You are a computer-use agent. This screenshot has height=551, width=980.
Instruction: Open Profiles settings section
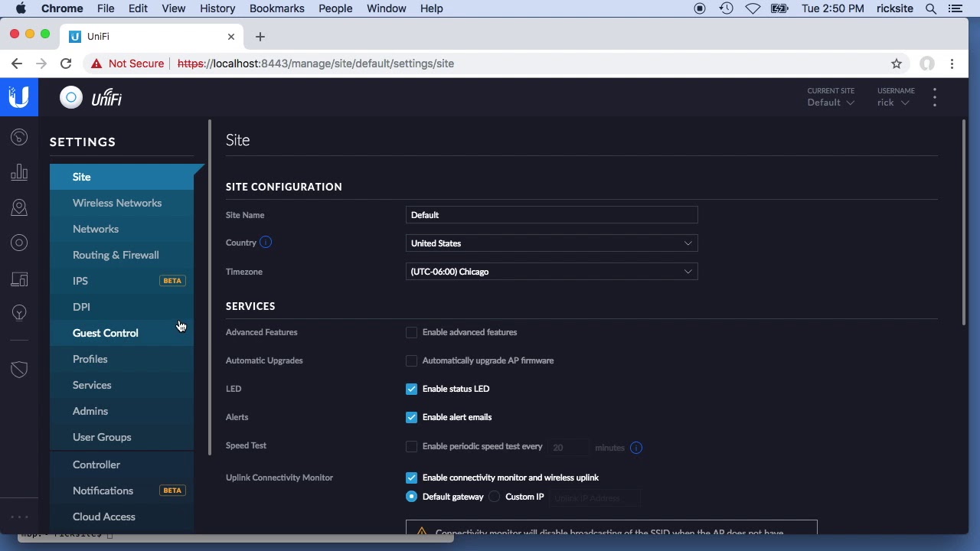pyautogui.click(x=122, y=359)
